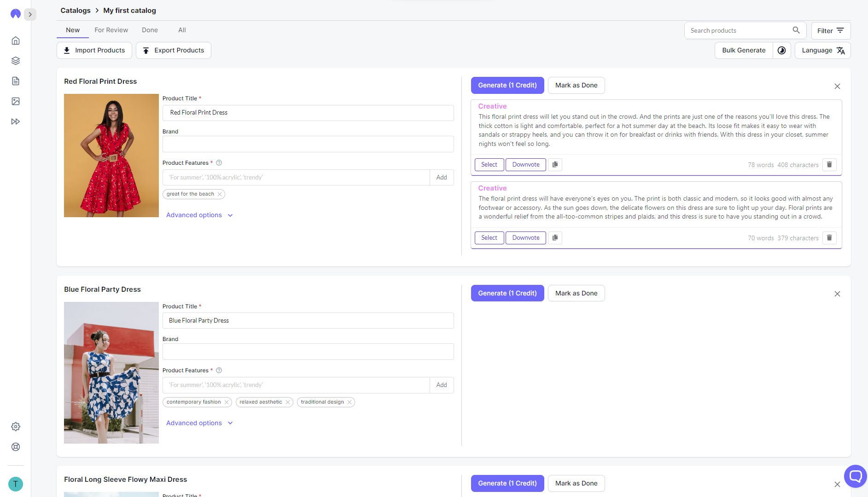Downvote the 78-word creative description
The width and height of the screenshot is (868, 497).
526,165
